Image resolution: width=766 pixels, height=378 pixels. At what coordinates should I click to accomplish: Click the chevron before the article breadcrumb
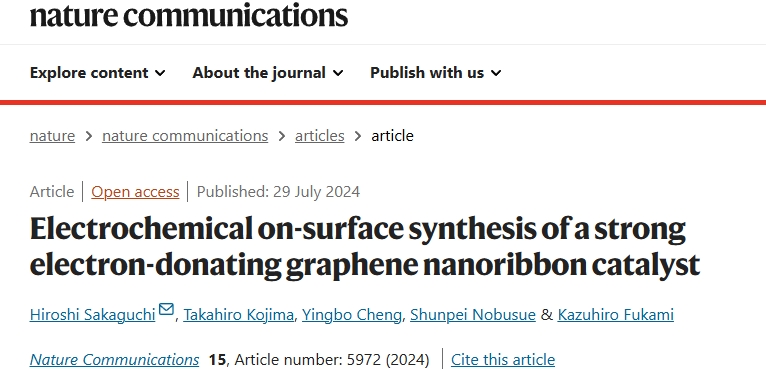pos(358,136)
